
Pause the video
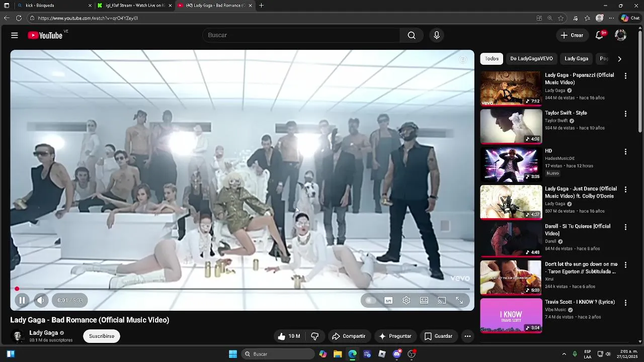tap(22, 300)
